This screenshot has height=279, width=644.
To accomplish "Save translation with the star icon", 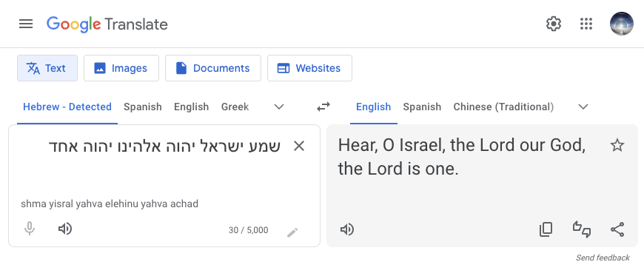I will (617, 145).
